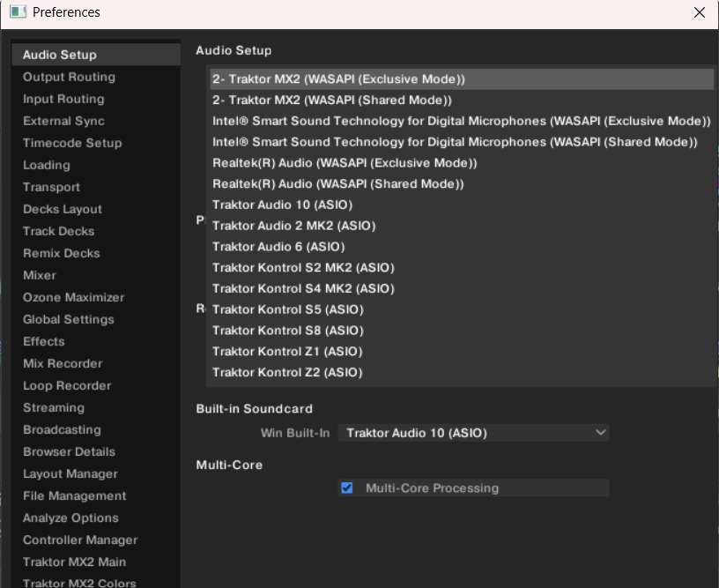Close the Preferences window
This screenshot has height=588, width=719.
tap(700, 12)
